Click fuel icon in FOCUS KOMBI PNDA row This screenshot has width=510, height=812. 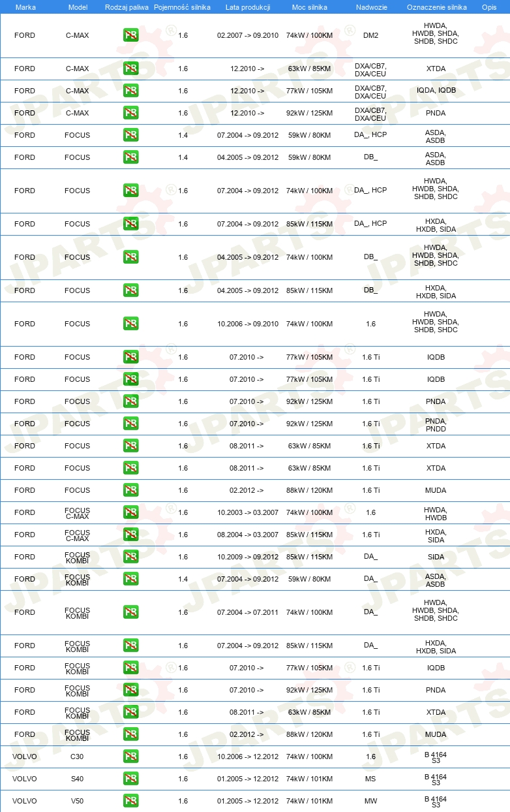pos(130,690)
